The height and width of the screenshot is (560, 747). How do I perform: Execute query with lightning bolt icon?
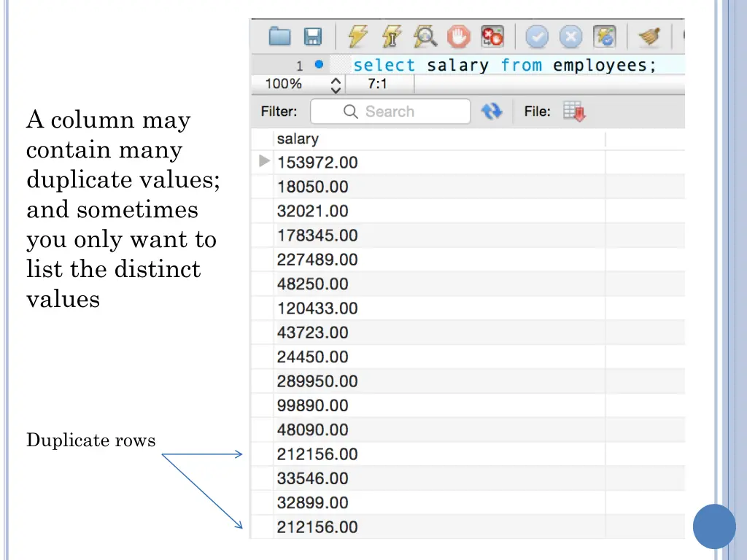tap(357, 36)
